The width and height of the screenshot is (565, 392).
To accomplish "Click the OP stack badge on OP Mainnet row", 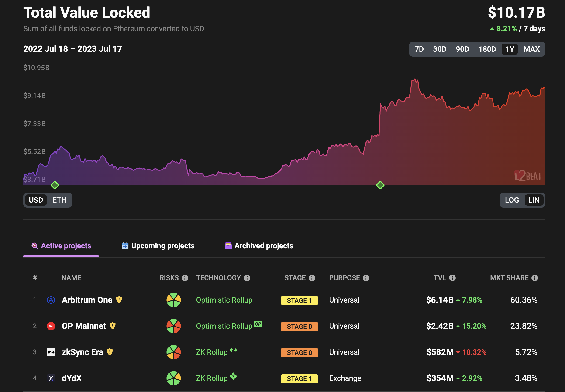I will [258, 324].
